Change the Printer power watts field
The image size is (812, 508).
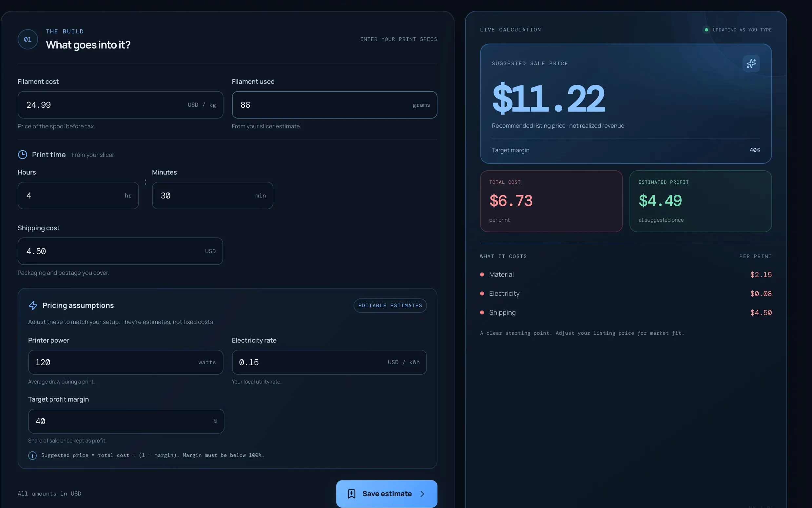click(x=126, y=362)
